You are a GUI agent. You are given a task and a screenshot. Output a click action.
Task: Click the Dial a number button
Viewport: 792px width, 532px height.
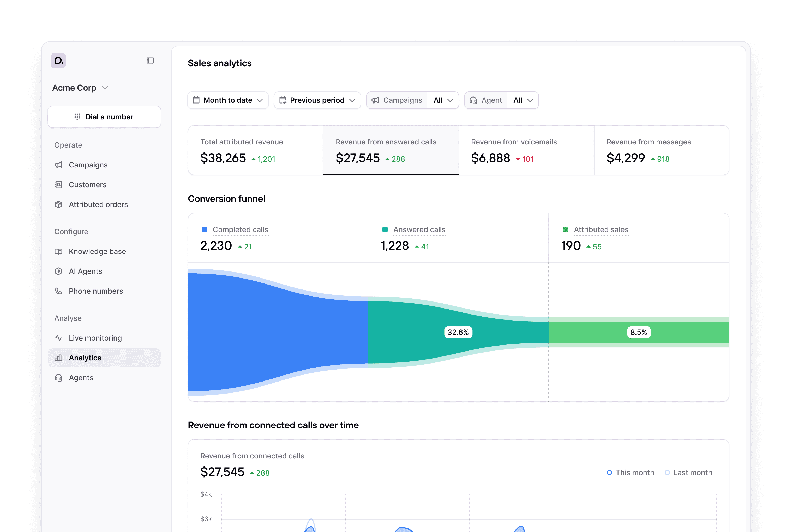(104, 117)
